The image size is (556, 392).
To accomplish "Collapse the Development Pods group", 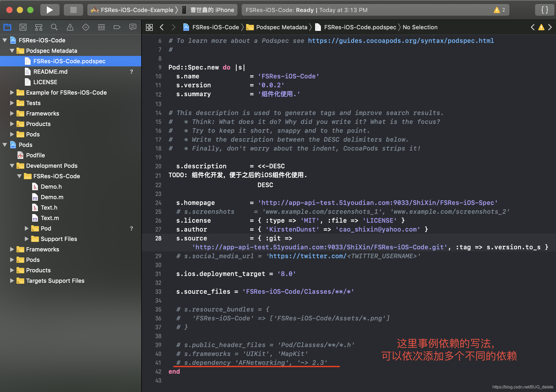I will [12, 166].
